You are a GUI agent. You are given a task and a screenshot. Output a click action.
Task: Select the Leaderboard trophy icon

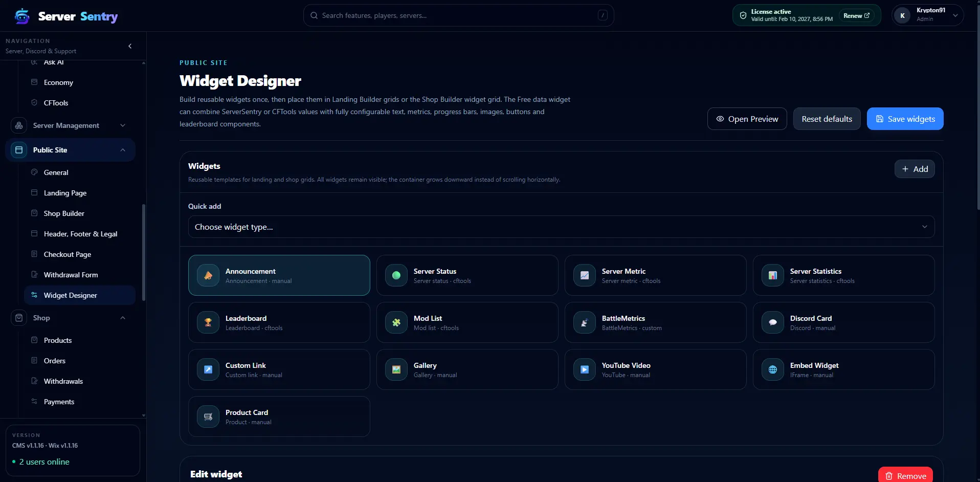pos(208,322)
